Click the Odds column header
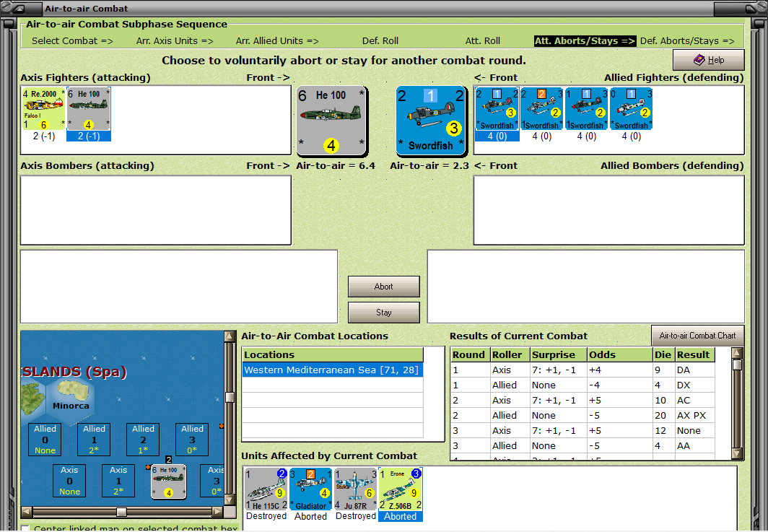The height and width of the screenshot is (532, 768). pyautogui.click(x=619, y=354)
